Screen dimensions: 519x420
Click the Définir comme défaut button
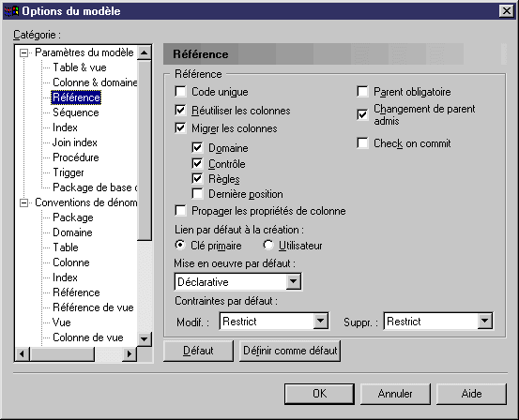coord(290,351)
